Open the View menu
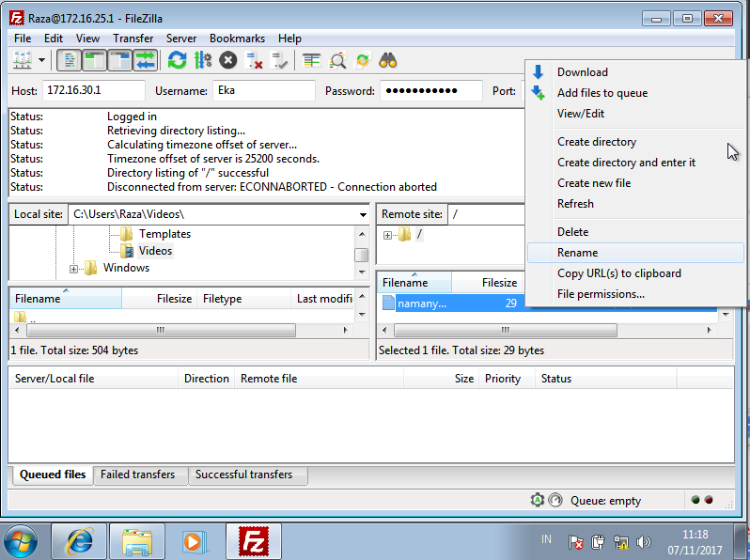750x560 pixels. (87, 39)
